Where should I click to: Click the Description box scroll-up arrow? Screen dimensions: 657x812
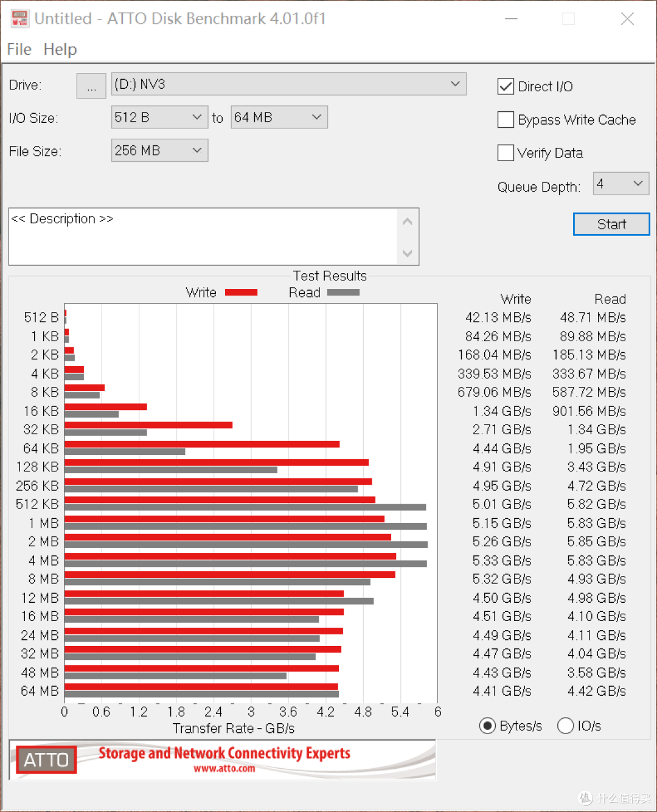pyautogui.click(x=407, y=221)
